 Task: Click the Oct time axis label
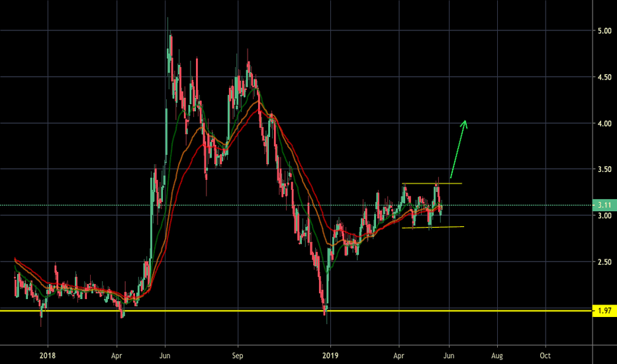(545, 356)
